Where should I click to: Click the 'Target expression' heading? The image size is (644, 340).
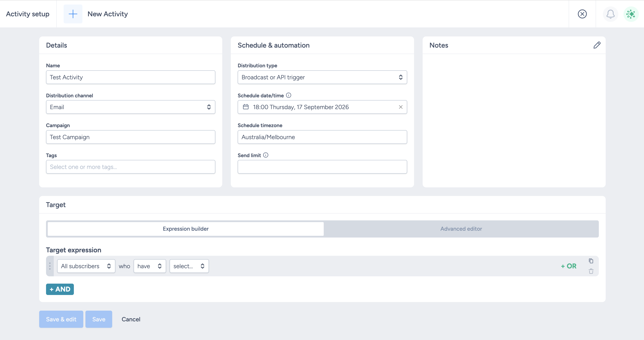pos(73,250)
